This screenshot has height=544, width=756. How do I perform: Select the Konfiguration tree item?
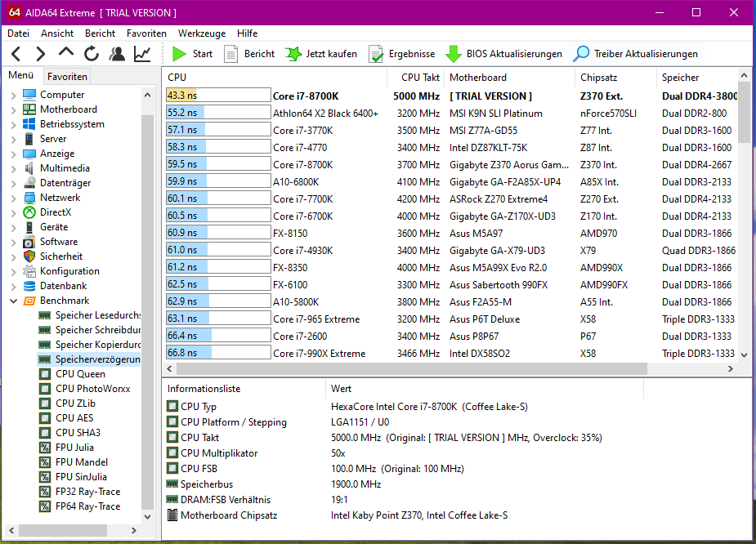pos(70,271)
